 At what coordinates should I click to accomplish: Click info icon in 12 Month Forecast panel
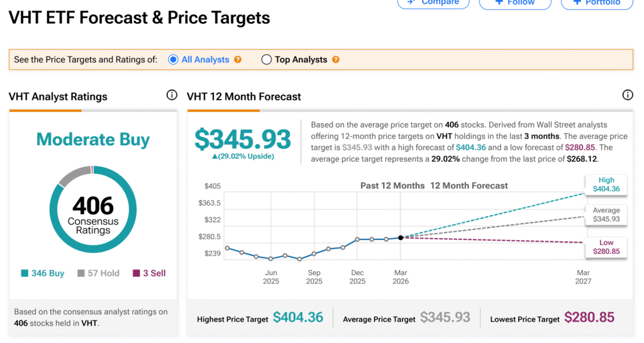(x=627, y=95)
